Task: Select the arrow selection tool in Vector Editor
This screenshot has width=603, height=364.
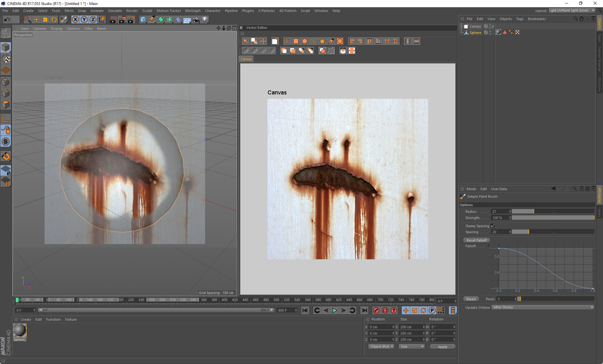Action: click(246, 41)
